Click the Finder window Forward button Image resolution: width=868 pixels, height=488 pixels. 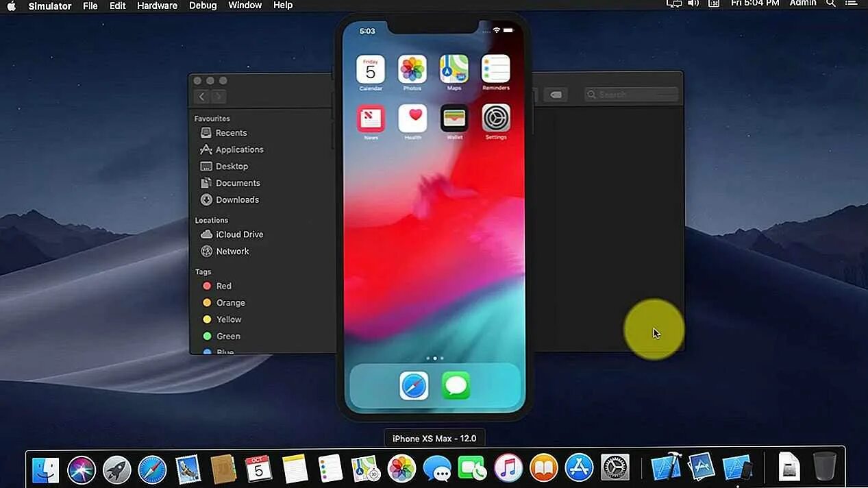(219, 97)
